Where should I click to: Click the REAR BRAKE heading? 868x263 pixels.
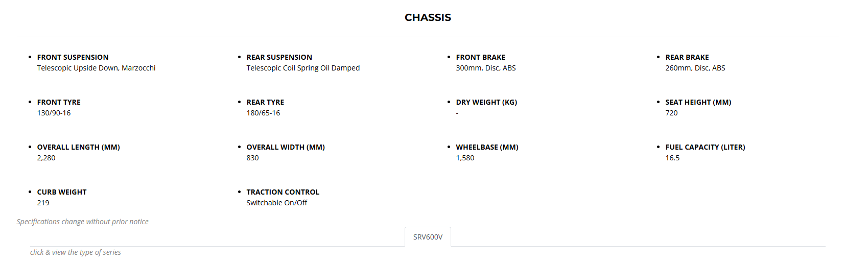tap(687, 57)
